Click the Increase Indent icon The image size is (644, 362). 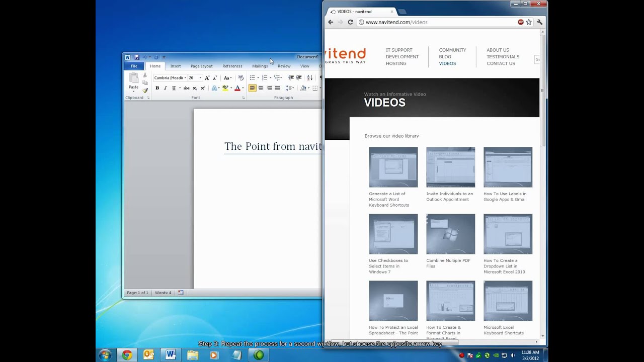pyautogui.click(x=299, y=78)
